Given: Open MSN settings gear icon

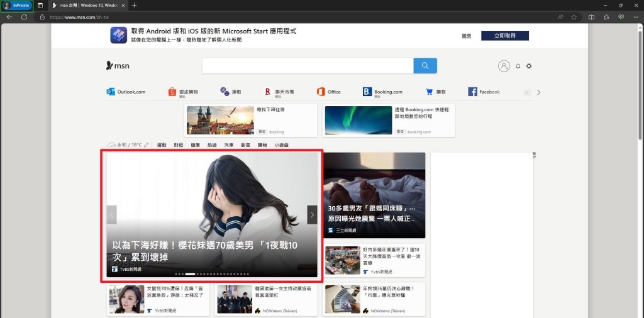Looking at the screenshot, I should (x=529, y=66).
